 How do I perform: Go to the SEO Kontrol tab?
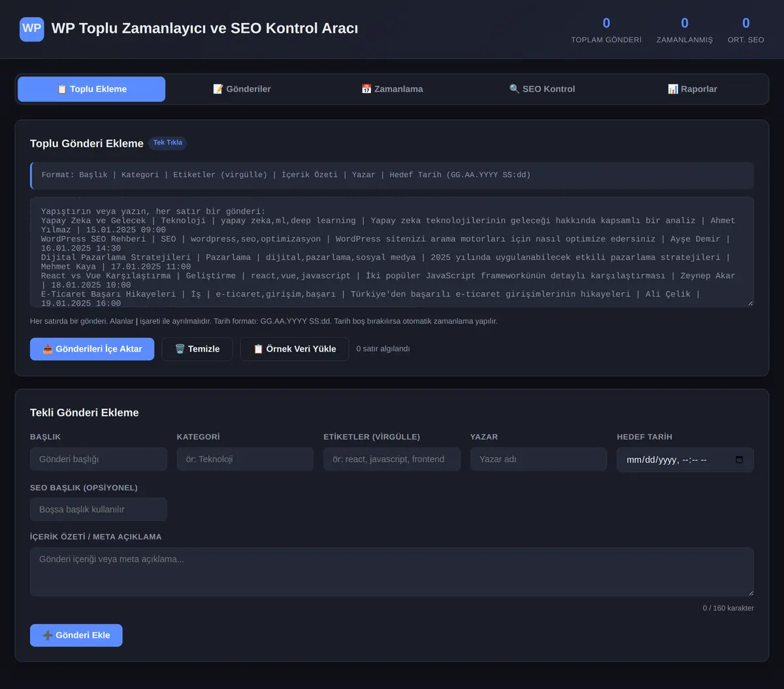point(542,89)
